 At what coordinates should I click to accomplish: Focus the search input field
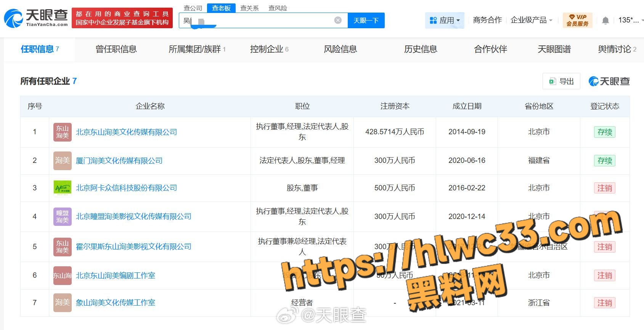pyautogui.click(x=263, y=20)
